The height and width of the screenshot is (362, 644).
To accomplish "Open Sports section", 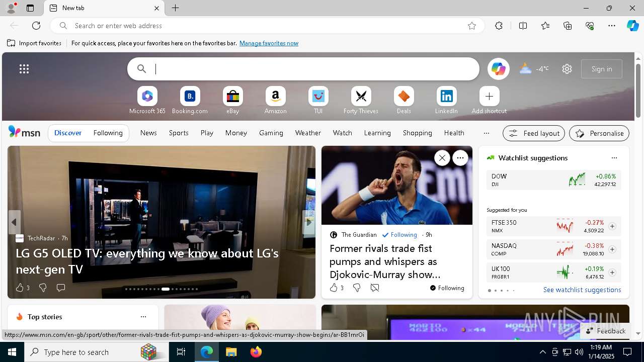I will point(179,133).
